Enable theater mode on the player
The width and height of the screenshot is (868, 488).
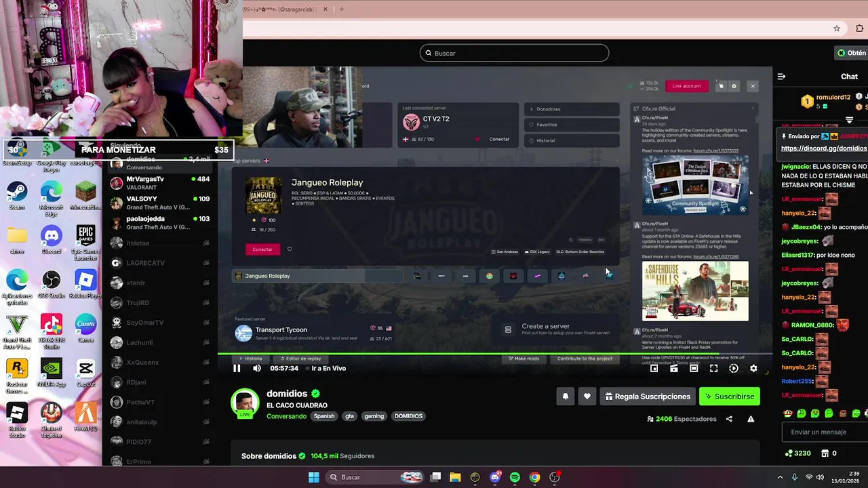tap(694, 368)
